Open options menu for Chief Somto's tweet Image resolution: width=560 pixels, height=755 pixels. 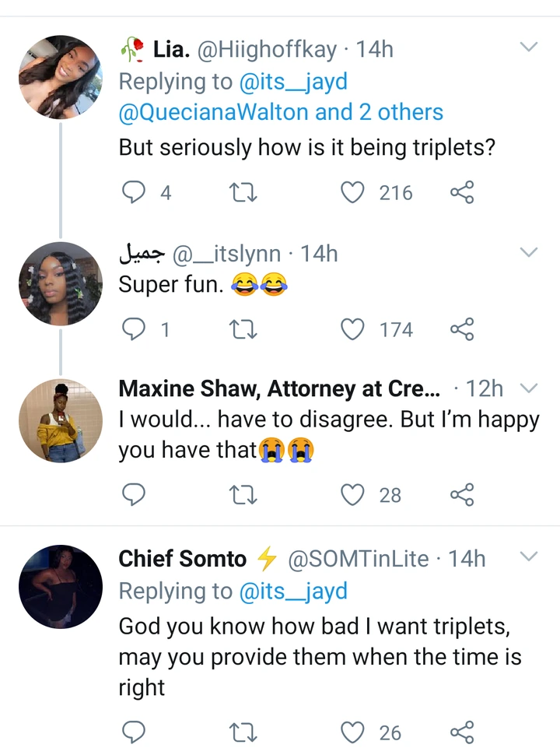click(x=528, y=557)
